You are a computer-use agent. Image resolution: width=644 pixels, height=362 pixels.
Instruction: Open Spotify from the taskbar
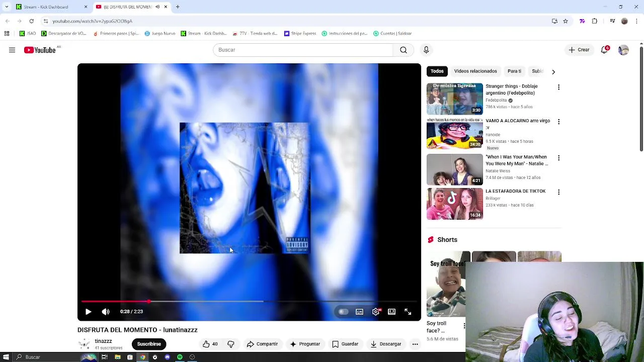(180, 357)
